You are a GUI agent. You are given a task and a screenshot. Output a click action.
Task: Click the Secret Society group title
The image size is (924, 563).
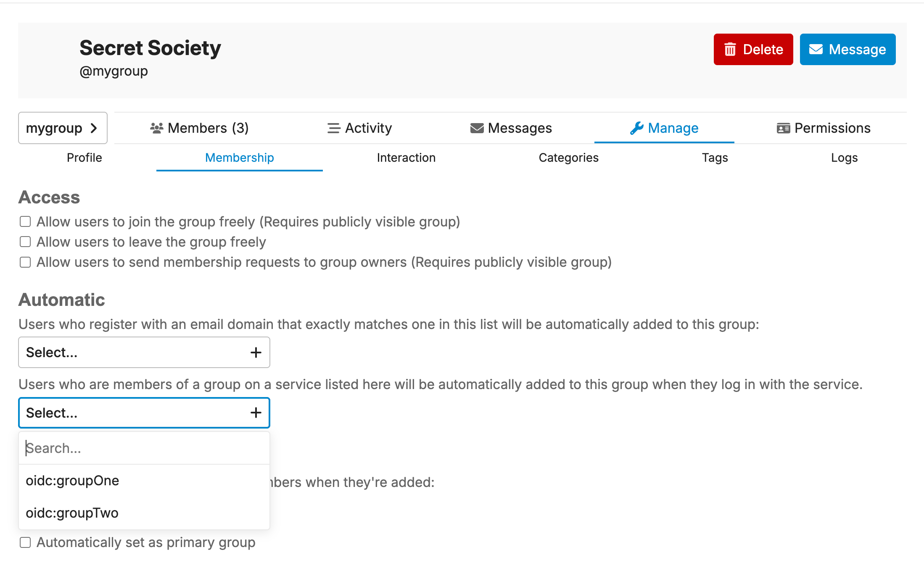(x=150, y=47)
